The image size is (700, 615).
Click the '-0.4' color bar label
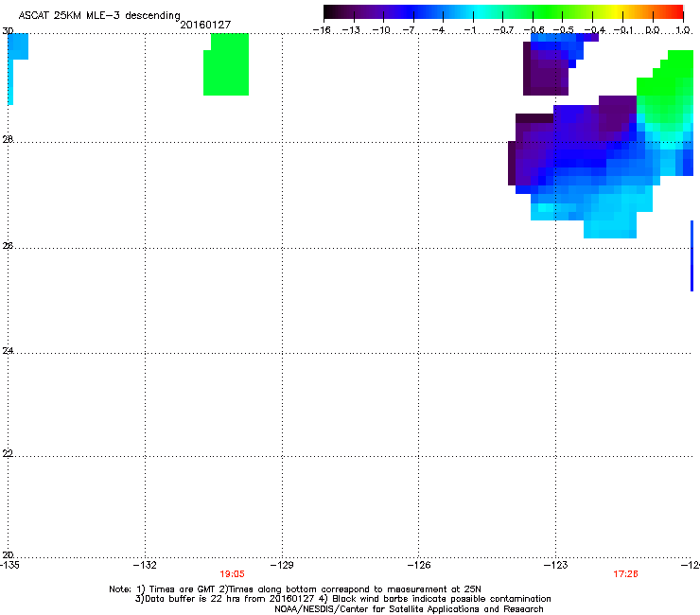pyautogui.click(x=595, y=30)
